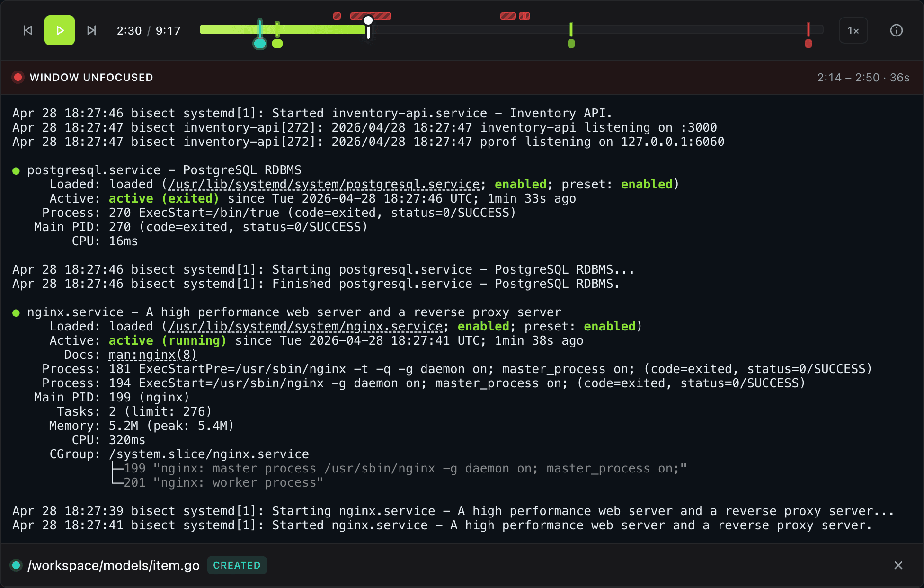The width and height of the screenshot is (924, 588).
Task: Open the nginx.service unit file path link
Action: tap(306, 326)
